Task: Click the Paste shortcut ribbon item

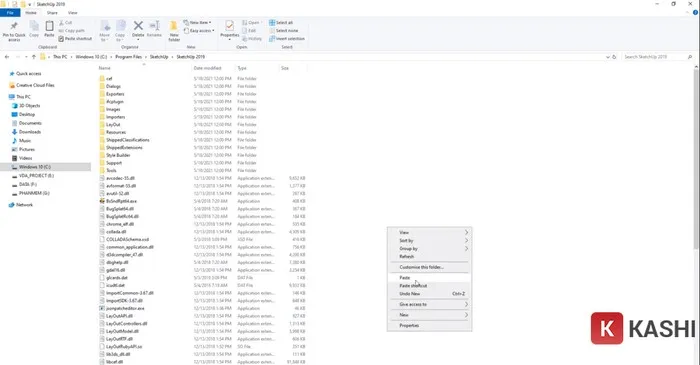Action: (75, 38)
